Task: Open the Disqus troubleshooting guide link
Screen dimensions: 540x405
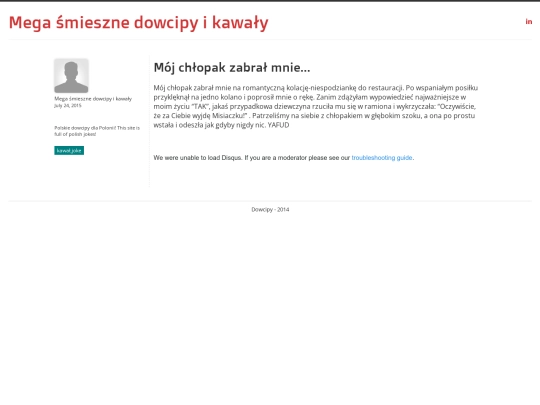Action: click(x=382, y=158)
